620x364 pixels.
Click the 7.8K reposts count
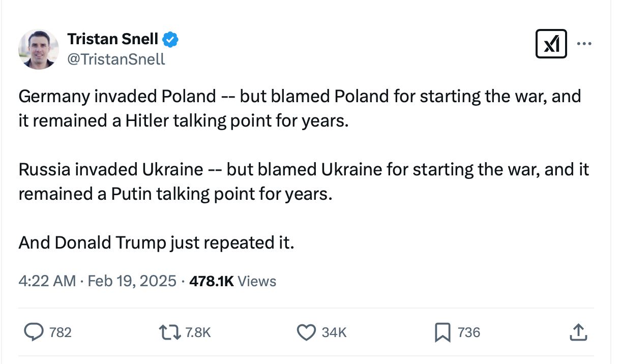[198, 332]
